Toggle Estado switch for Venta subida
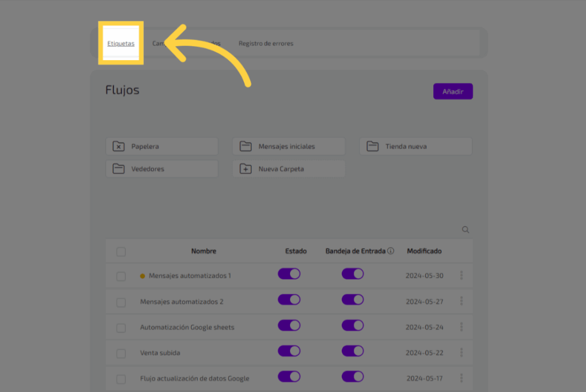The width and height of the screenshot is (586, 392). coord(289,351)
